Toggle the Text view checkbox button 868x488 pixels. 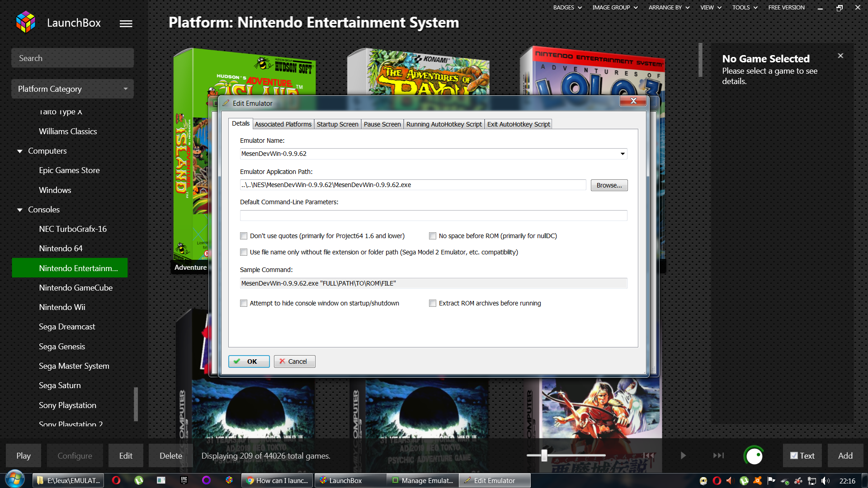click(x=802, y=455)
